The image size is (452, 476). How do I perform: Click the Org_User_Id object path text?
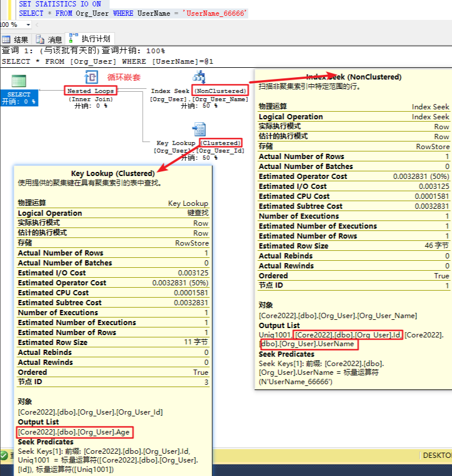pos(90,412)
